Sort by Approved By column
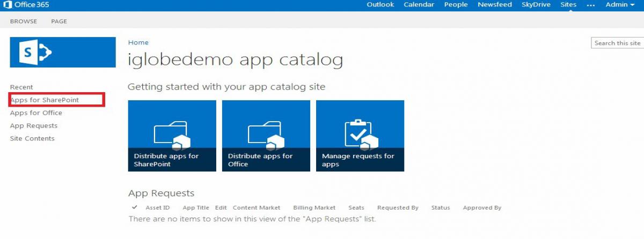 pos(482,207)
